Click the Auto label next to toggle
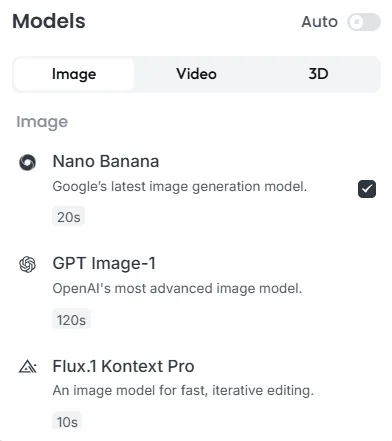392x441 pixels. tap(319, 22)
